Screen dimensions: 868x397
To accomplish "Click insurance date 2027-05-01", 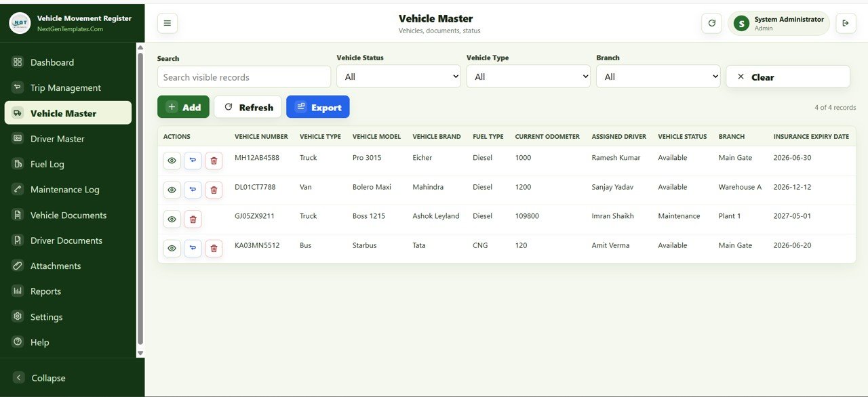I will pyautogui.click(x=792, y=216).
